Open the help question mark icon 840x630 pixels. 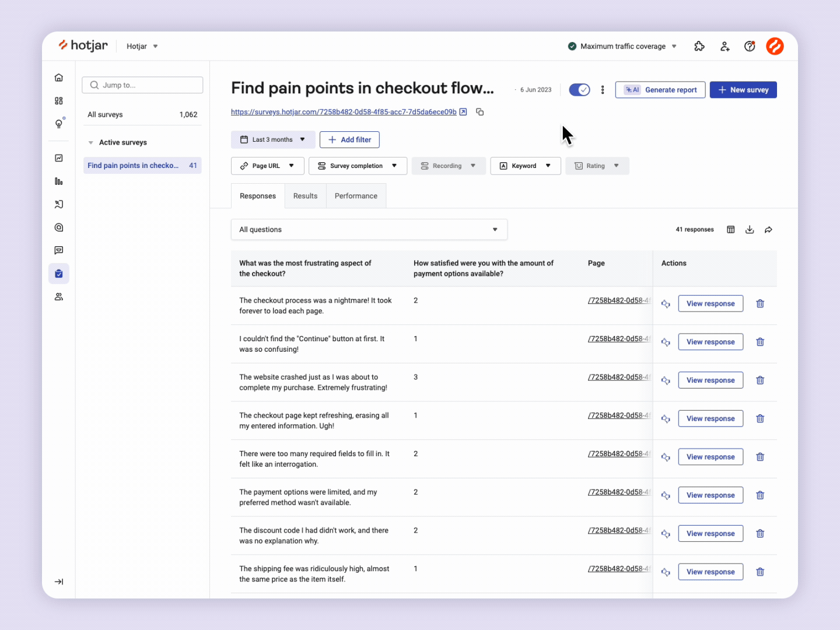[x=750, y=46]
